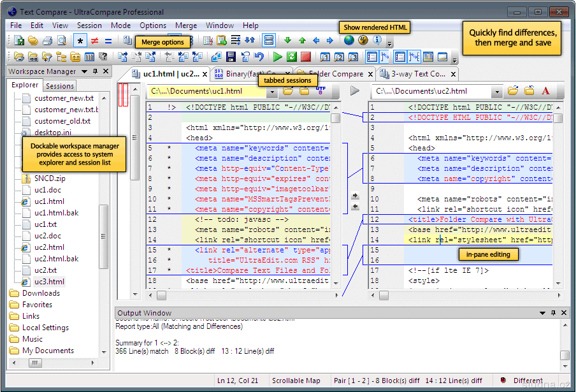Click the floppy disk save icon
The width and height of the screenshot is (576, 392).
[x=231, y=57]
